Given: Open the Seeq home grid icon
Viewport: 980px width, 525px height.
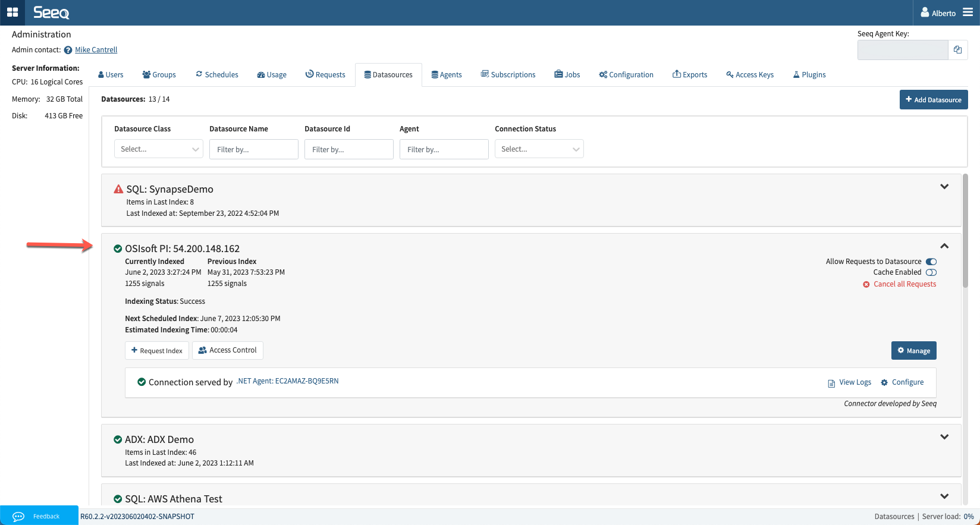Looking at the screenshot, I should click(12, 12).
